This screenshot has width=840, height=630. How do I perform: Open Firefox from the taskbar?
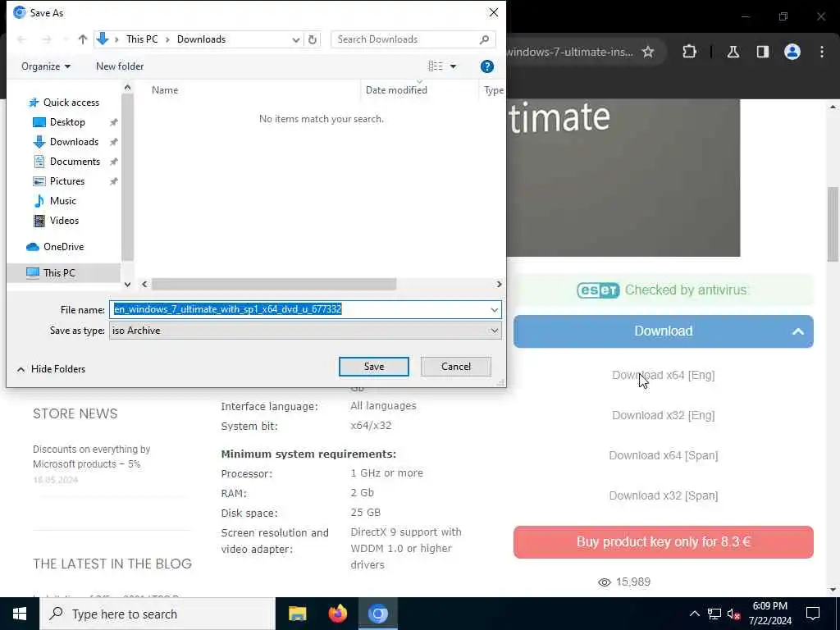click(x=337, y=614)
